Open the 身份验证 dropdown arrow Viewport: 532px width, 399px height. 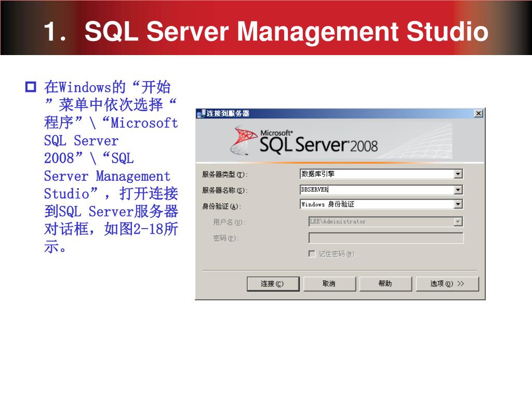[458, 204]
